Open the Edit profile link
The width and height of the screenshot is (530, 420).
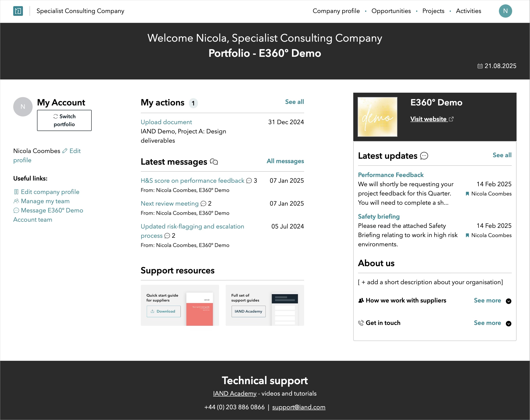(47, 155)
